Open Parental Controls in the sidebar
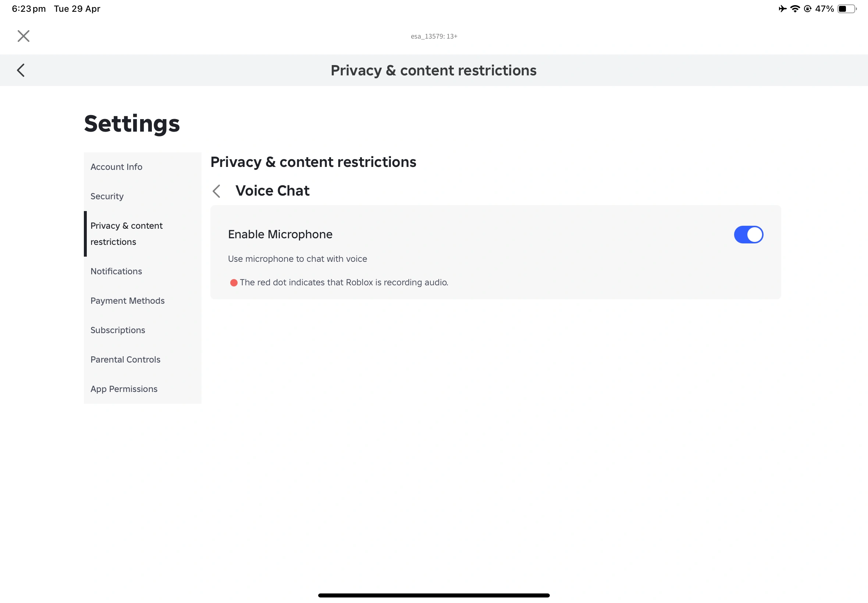This screenshot has width=868, height=603. pos(125,360)
